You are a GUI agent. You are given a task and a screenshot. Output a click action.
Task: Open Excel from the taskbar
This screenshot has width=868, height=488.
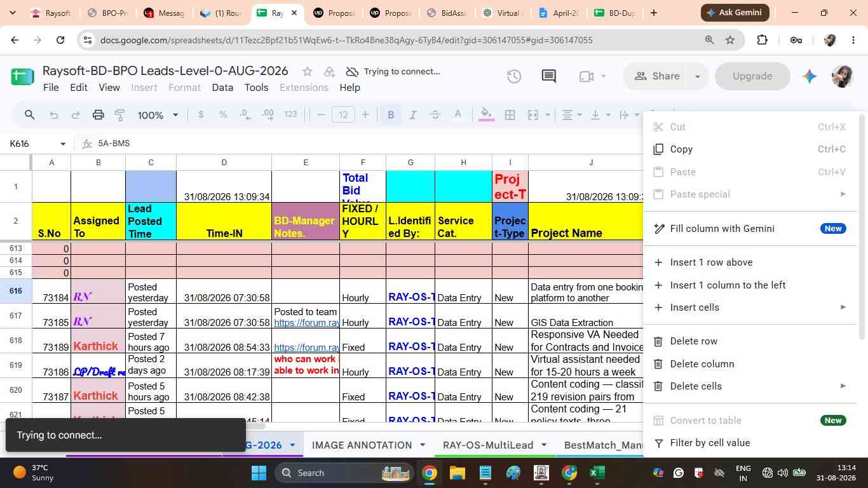[x=597, y=473]
